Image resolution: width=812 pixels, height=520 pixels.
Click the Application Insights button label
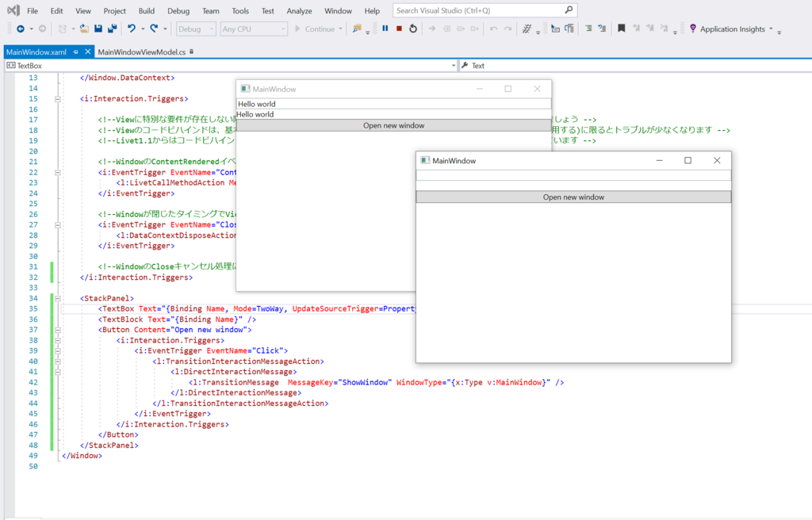[x=732, y=29]
